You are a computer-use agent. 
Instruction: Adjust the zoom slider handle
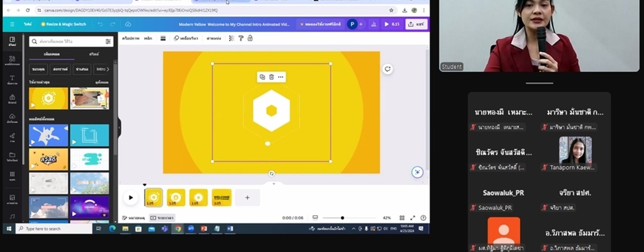342,218
